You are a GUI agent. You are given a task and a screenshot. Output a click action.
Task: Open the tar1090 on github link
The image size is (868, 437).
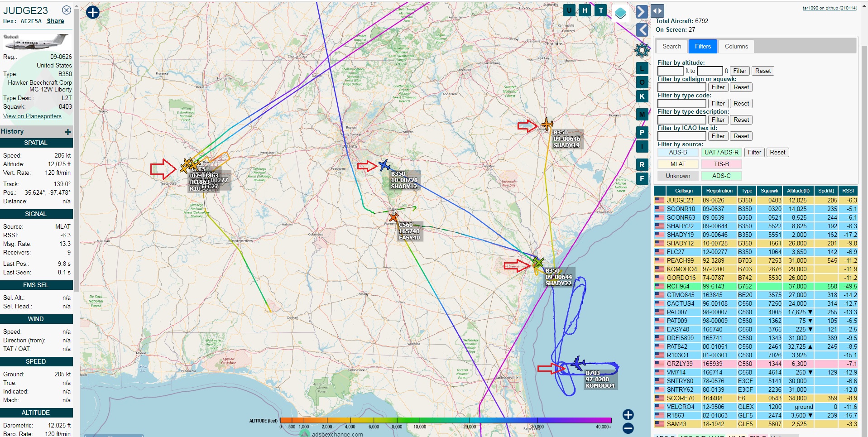(x=830, y=8)
